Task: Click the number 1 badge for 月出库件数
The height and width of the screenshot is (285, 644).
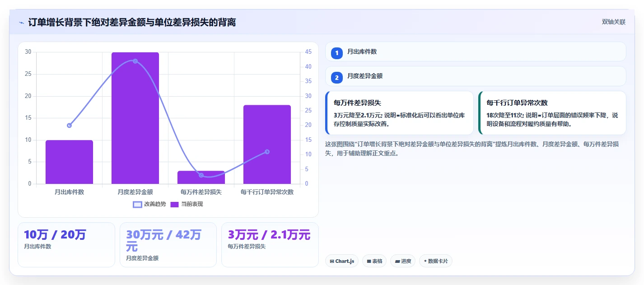Action: [336, 53]
